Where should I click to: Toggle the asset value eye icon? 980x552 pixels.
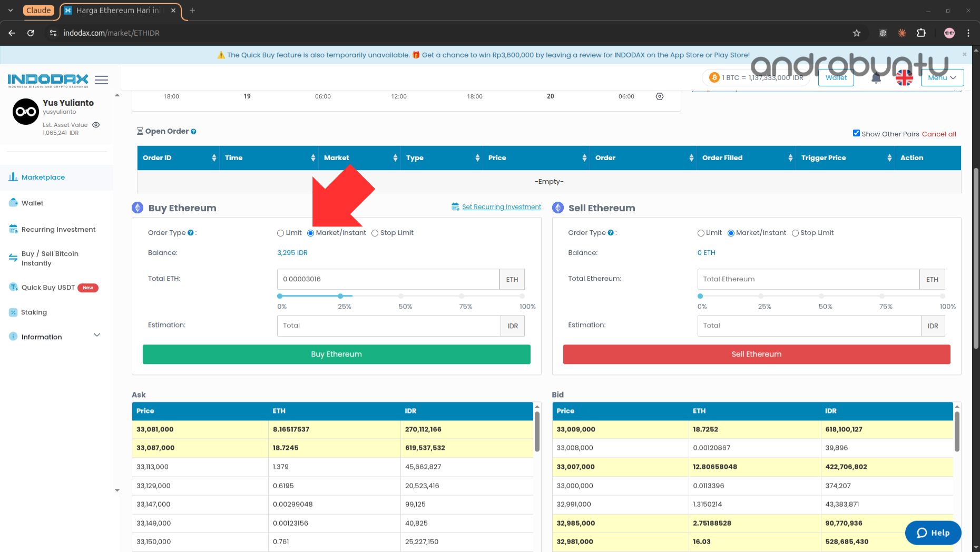pos(96,125)
